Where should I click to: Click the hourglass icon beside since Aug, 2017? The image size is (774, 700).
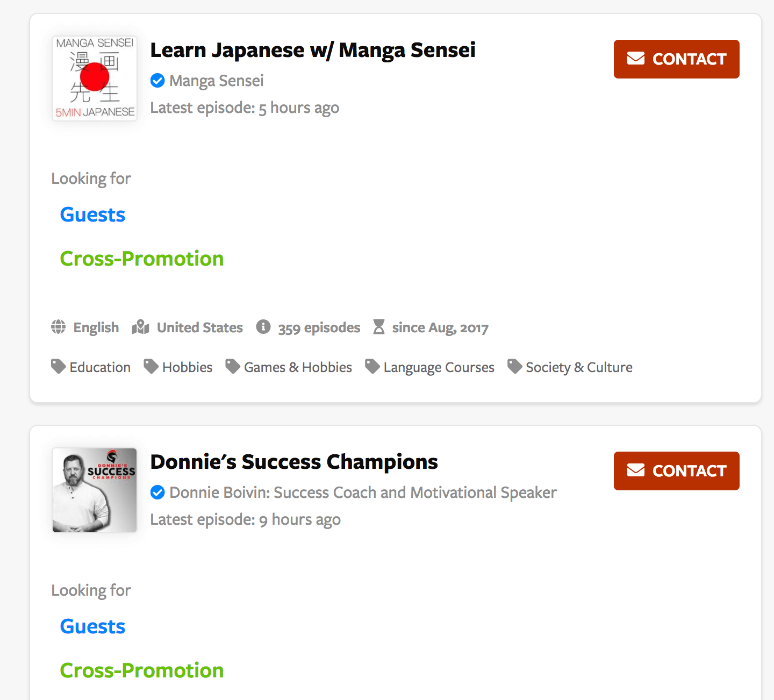[379, 327]
